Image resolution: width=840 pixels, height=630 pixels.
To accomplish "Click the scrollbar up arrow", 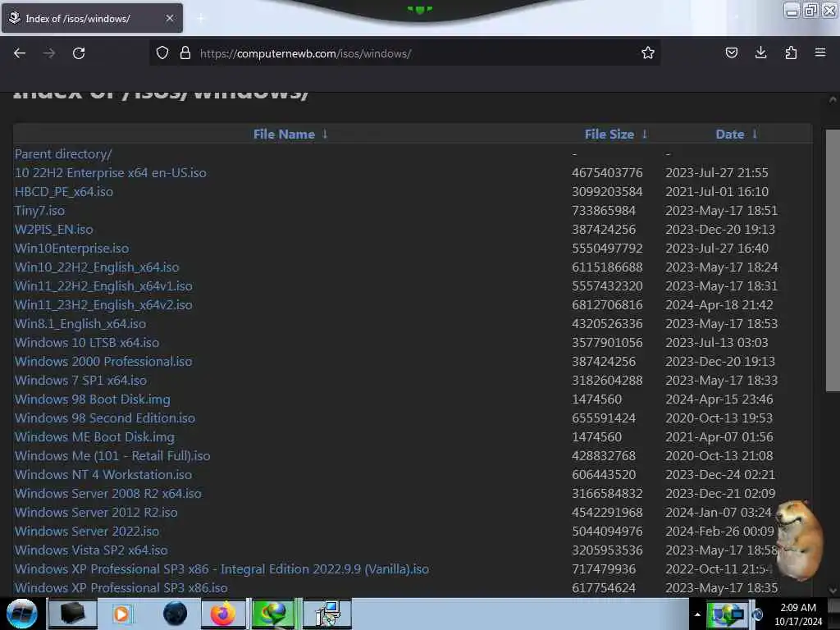I will (x=833, y=99).
